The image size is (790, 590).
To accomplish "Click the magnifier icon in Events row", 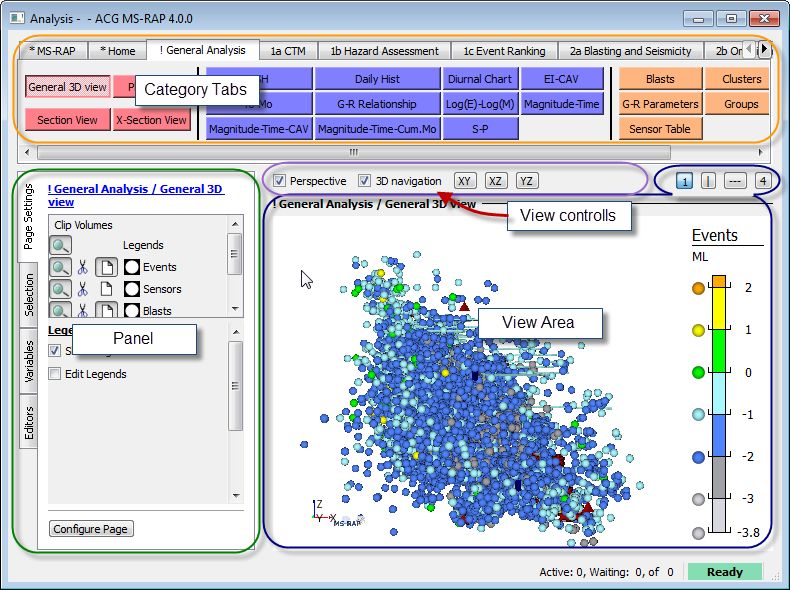I will point(60,267).
